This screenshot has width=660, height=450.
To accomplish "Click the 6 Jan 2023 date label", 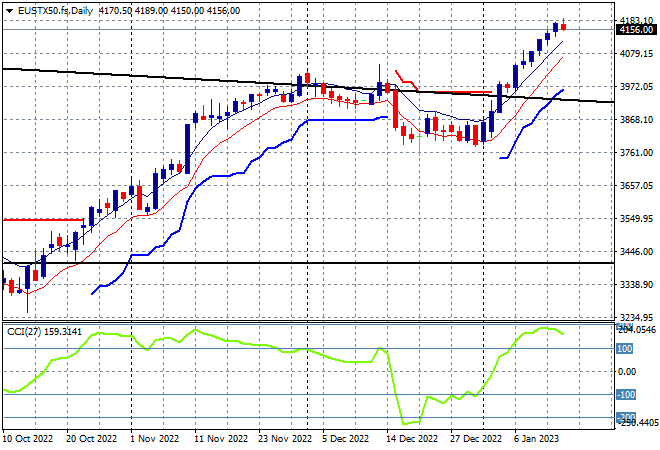I will [x=537, y=439].
